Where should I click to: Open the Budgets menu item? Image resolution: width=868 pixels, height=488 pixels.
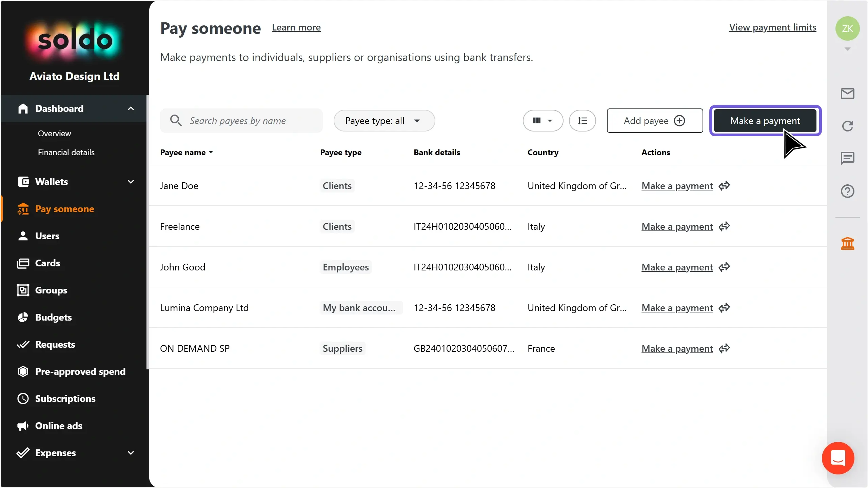(x=54, y=317)
